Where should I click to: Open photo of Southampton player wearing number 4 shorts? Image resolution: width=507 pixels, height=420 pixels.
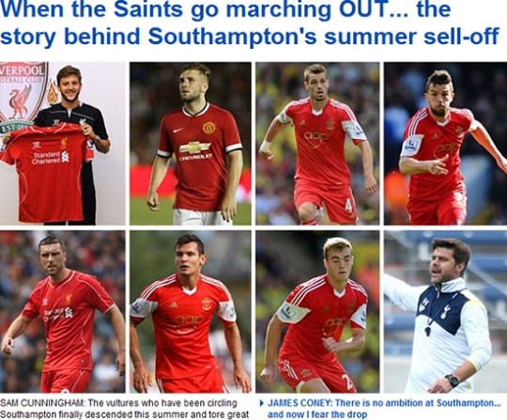click(317, 144)
